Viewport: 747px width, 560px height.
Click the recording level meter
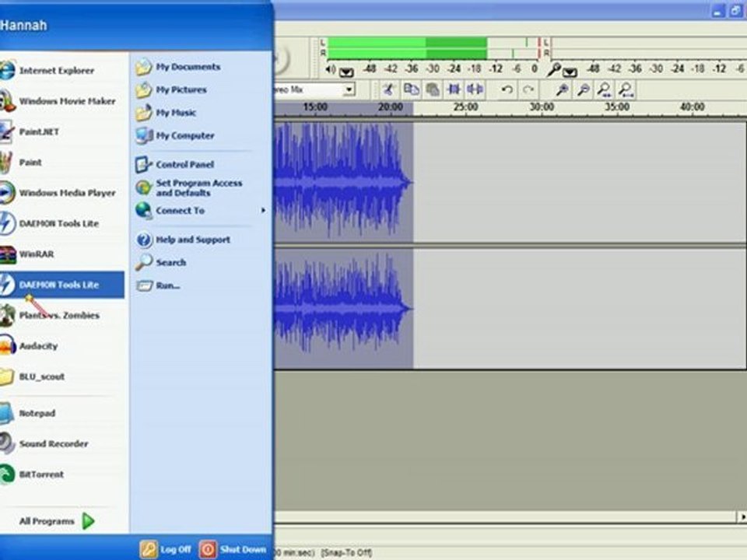[649, 47]
